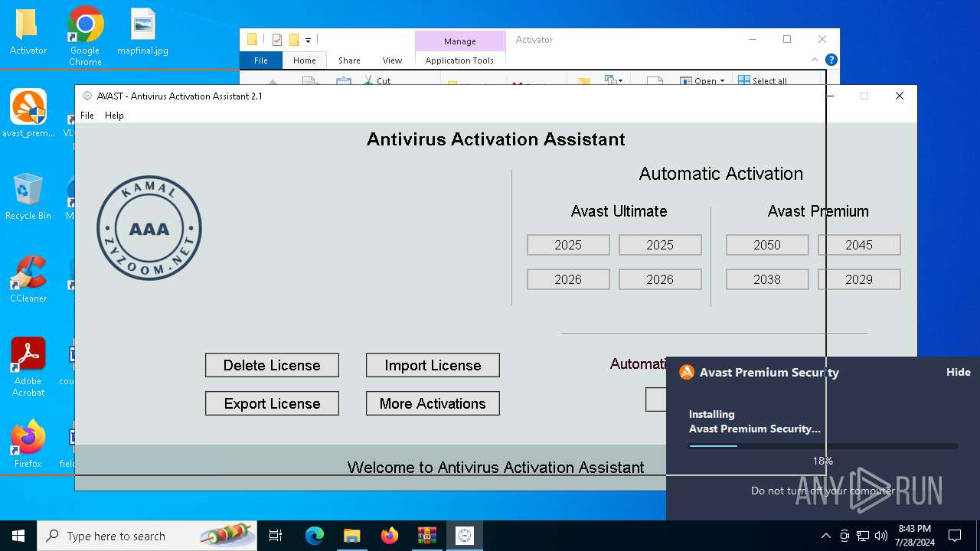Open mapfinal.jpg image file

(x=142, y=32)
